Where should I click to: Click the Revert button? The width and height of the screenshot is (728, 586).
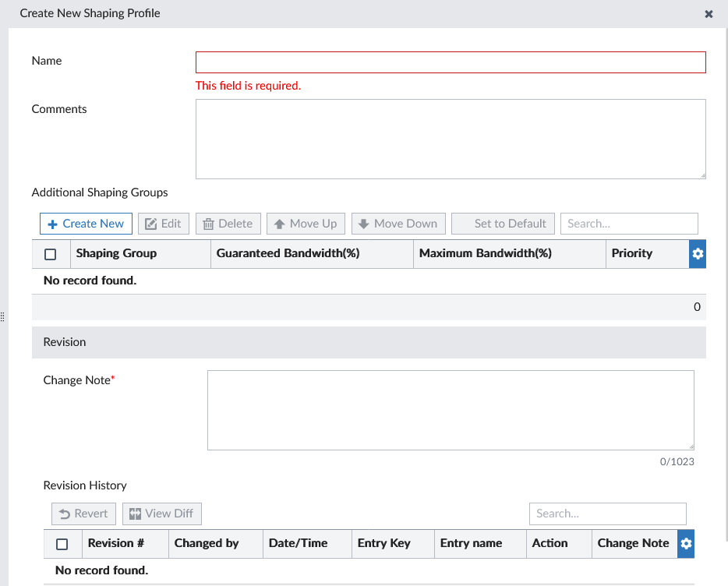click(83, 514)
